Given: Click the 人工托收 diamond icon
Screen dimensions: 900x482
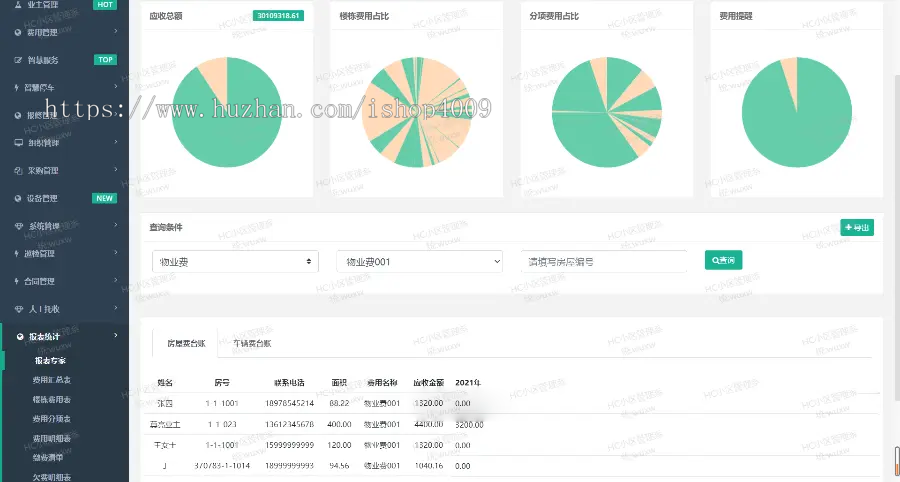Looking at the screenshot, I should tap(18, 309).
